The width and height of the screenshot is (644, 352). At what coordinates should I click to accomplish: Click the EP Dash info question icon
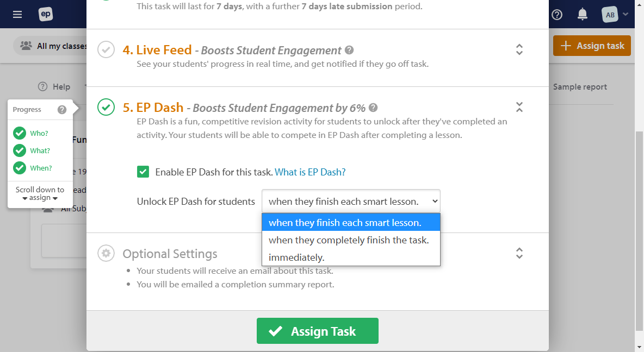coord(373,108)
